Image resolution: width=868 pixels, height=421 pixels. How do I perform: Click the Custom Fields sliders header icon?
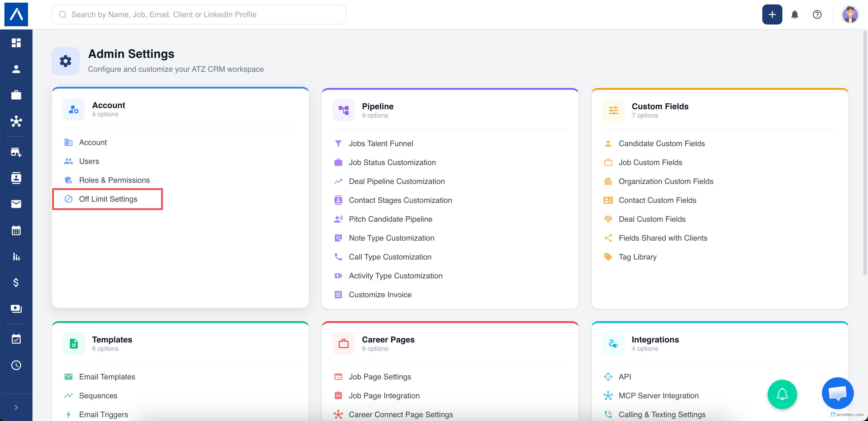(x=614, y=110)
